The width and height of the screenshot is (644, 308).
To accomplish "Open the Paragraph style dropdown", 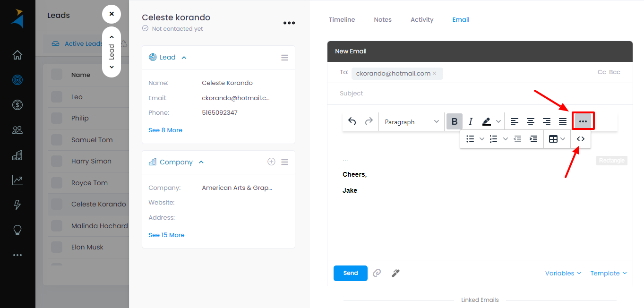I will 411,121.
